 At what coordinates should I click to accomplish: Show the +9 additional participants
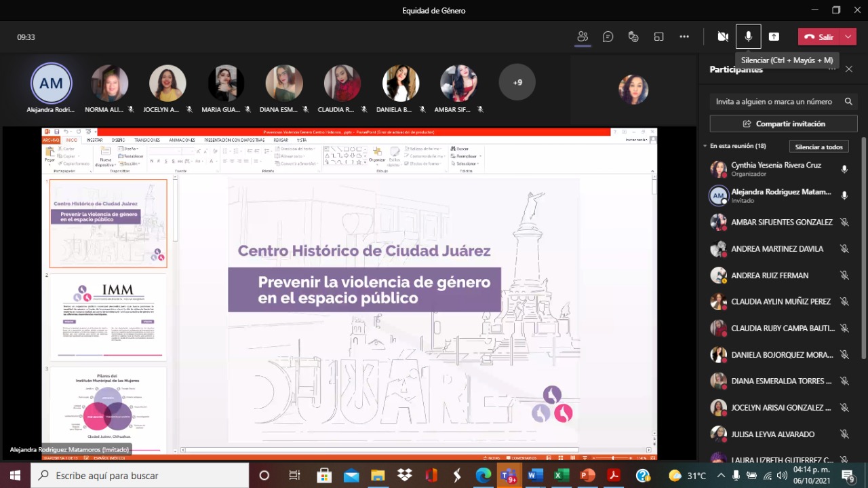click(x=517, y=82)
